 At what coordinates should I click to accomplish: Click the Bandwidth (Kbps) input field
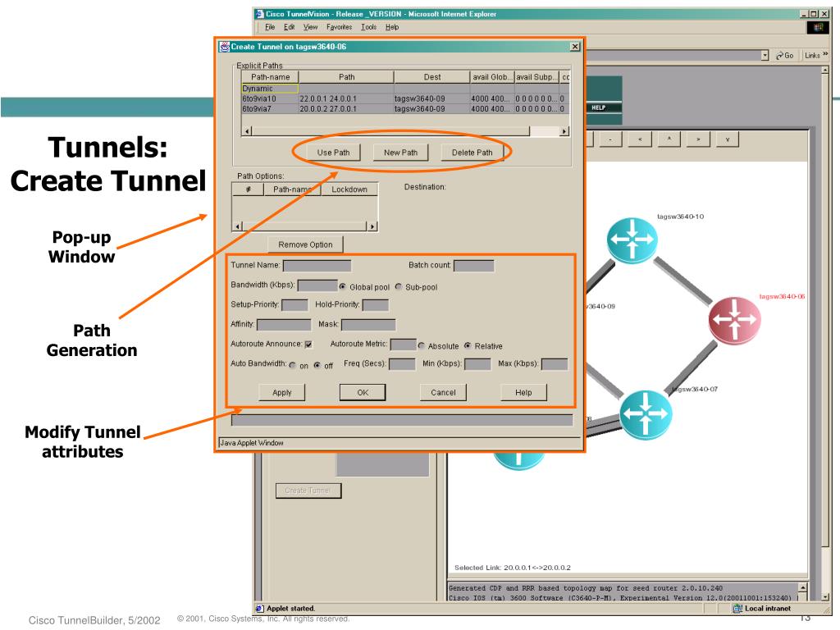click(x=317, y=285)
